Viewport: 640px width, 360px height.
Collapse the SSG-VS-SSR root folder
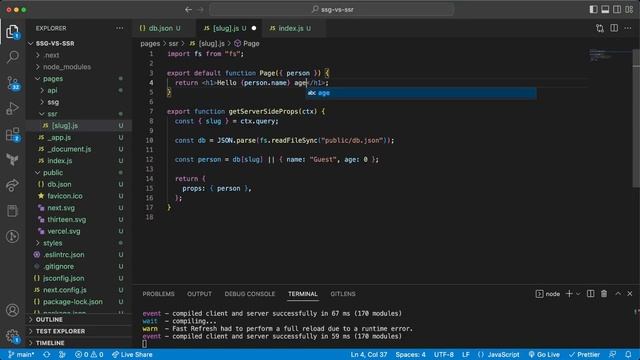pos(79,43)
